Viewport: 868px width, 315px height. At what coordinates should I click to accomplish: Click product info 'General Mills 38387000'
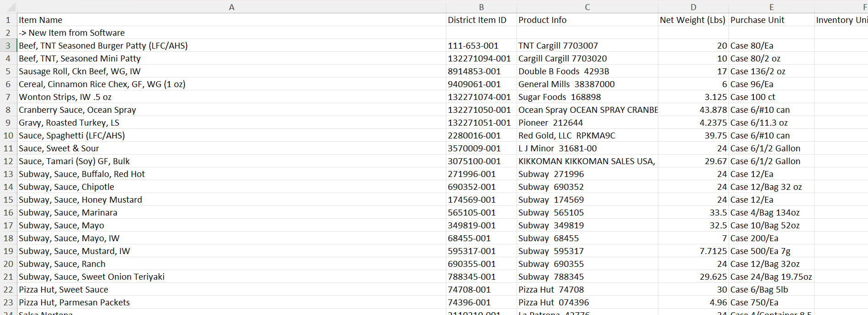click(x=587, y=84)
